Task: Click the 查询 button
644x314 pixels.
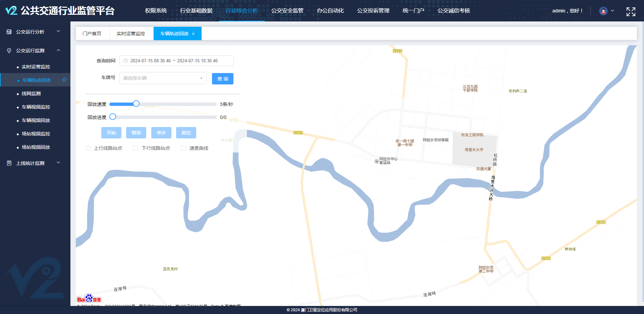Action: pos(222,79)
